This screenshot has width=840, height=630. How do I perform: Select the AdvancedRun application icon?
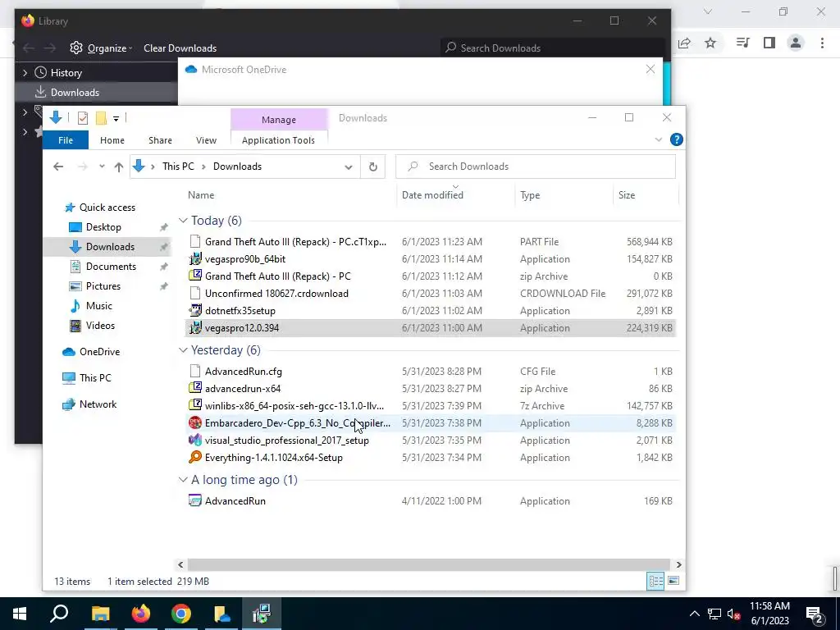[195, 501]
